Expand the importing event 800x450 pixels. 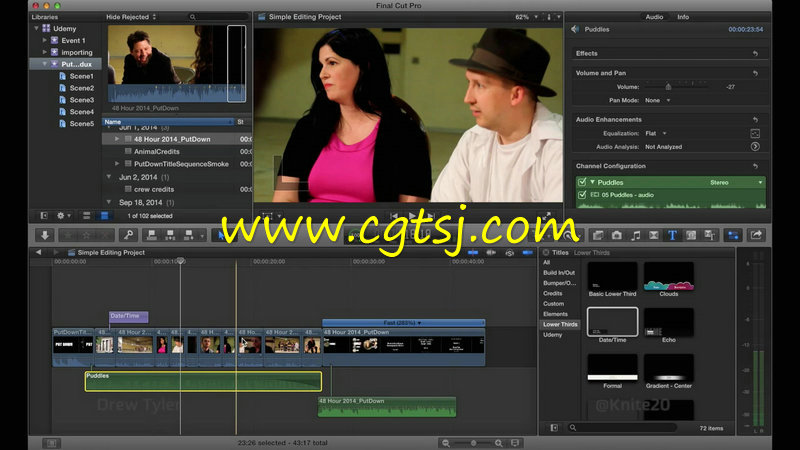(x=44, y=52)
